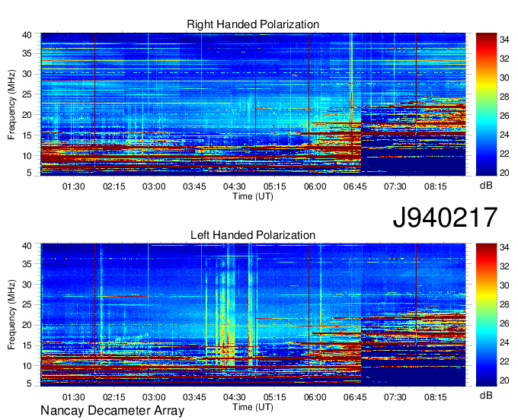The height and width of the screenshot is (420, 518).
Task: Click the "20" value on the upper colorbar
Action: coord(504,173)
